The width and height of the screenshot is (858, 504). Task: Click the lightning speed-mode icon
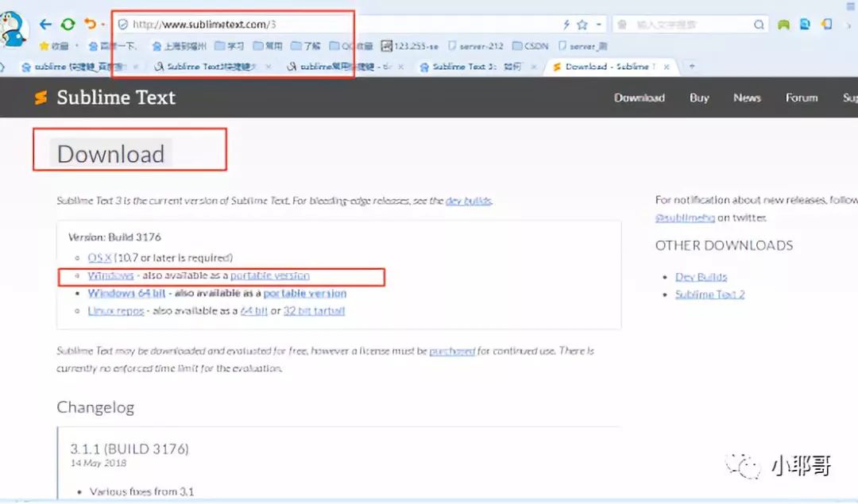tap(566, 24)
